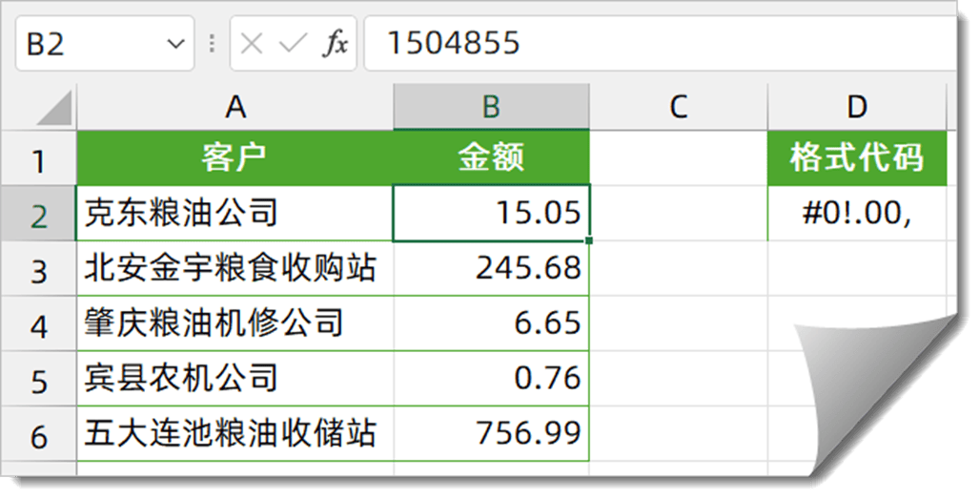Select row 2 header
Image resolution: width=980 pixels, height=499 pixels.
[x=38, y=214]
